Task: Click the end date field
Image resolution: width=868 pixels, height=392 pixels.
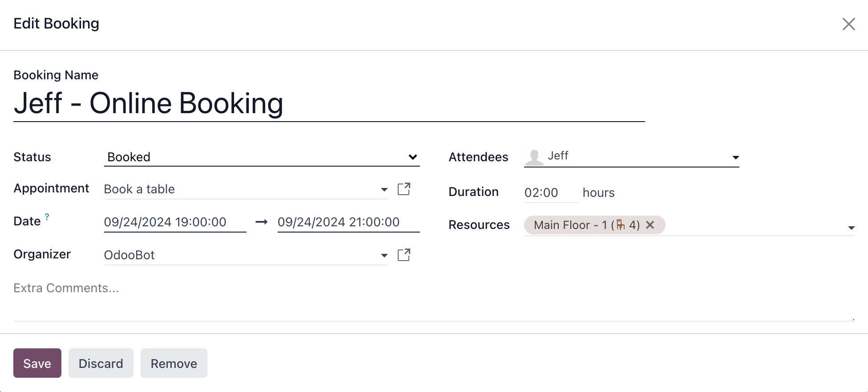Action: [348, 222]
